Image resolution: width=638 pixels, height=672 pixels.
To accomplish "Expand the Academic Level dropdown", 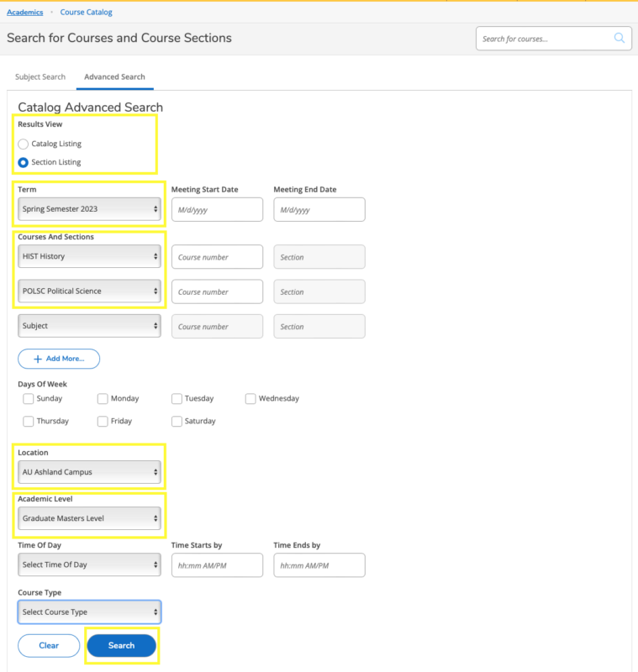I will pos(89,518).
